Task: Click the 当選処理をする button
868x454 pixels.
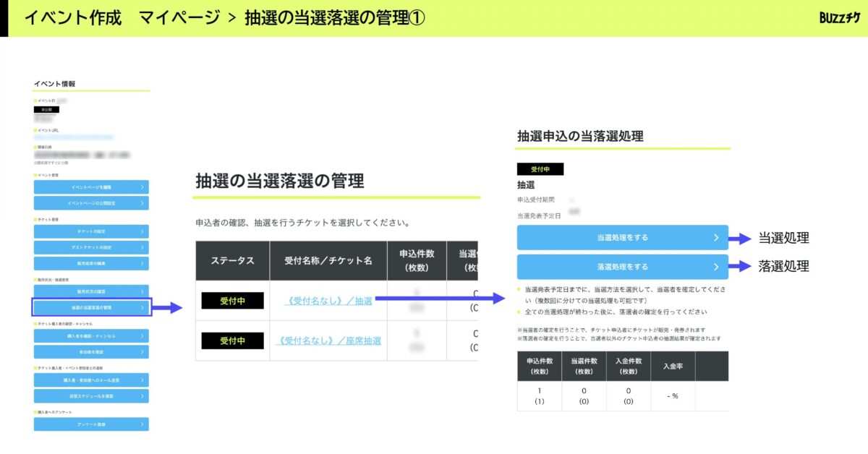Action: pyautogui.click(x=622, y=237)
